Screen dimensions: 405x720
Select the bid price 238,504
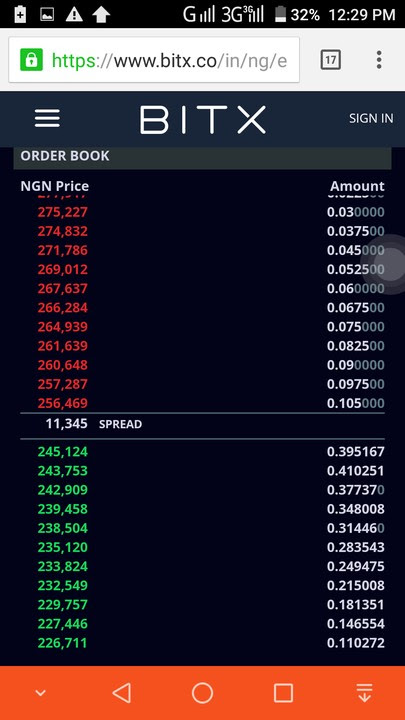(x=62, y=529)
